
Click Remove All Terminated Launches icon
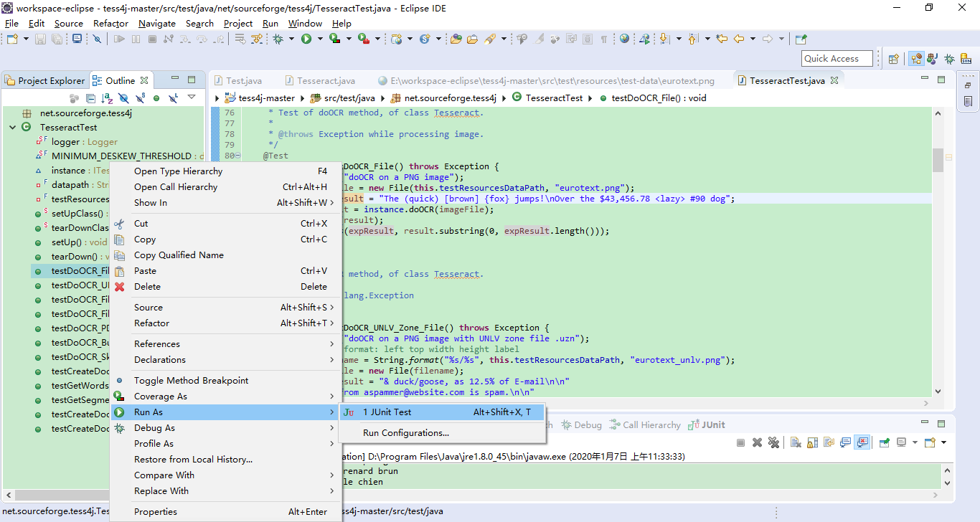point(773,442)
